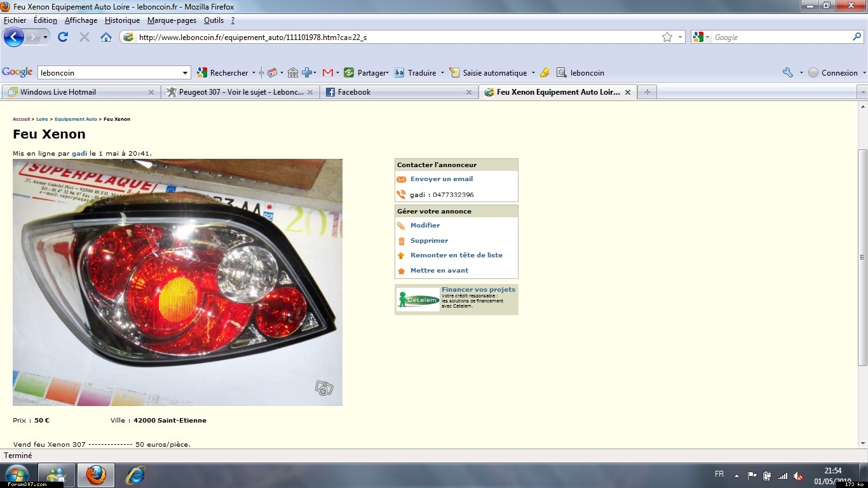Click the muted volume tray icon
Image resolution: width=868 pixels, height=488 pixels.
pos(798,476)
